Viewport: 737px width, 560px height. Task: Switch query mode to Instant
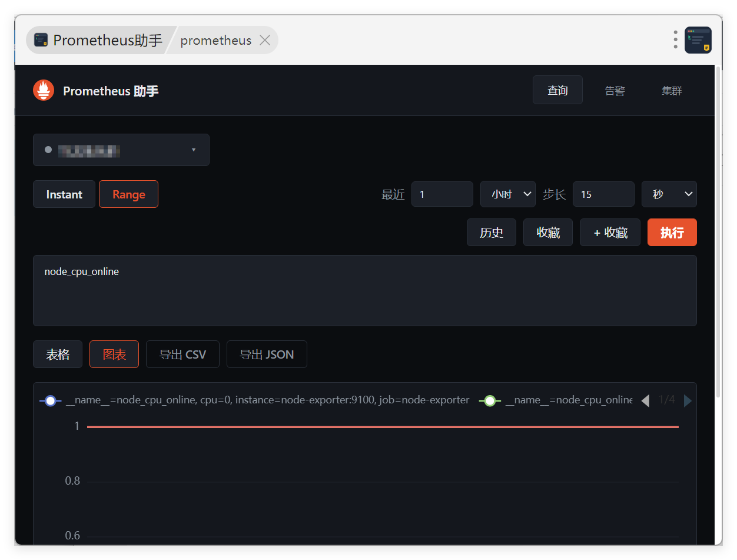click(x=64, y=194)
